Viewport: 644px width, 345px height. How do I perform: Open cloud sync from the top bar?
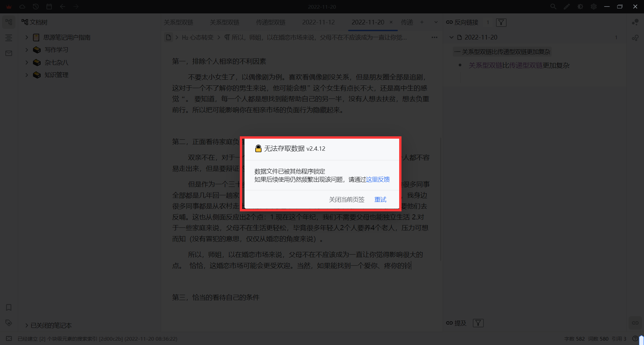[x=22, y=7]
